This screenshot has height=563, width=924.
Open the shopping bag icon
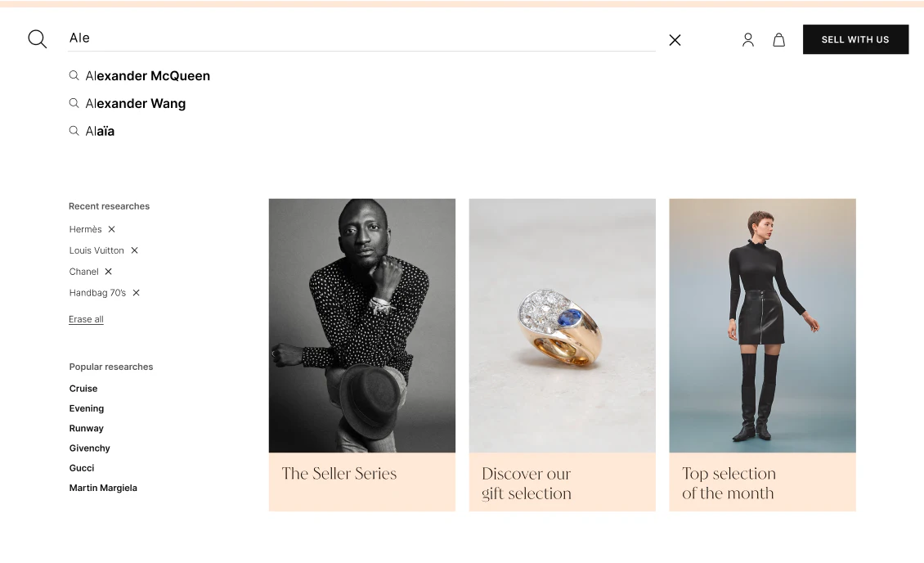coord(778,40)
